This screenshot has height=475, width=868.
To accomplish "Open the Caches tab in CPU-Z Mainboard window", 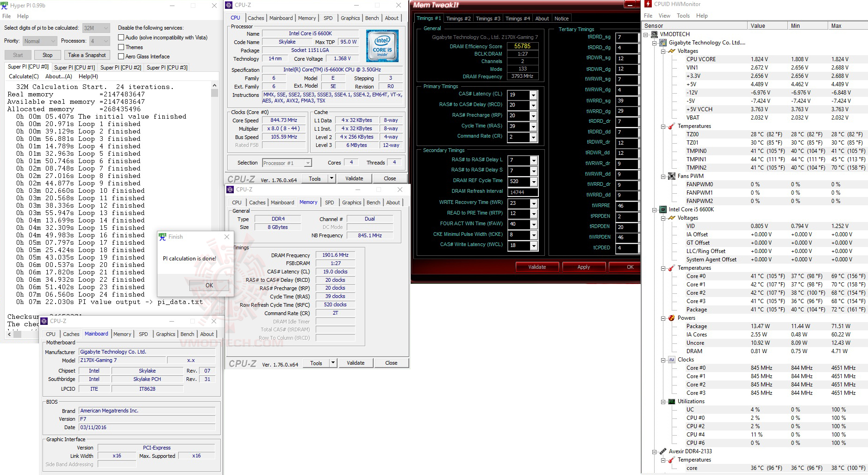I will click(71, 334).
